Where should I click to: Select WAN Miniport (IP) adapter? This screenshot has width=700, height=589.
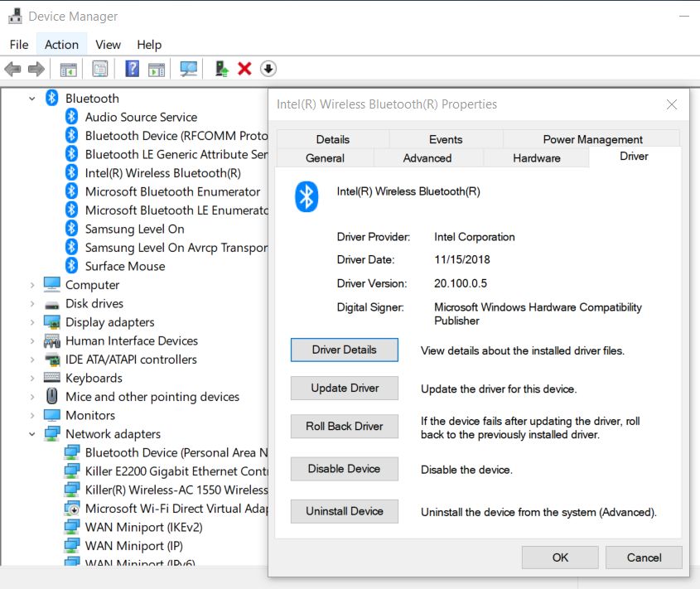[x=134, y=546]
